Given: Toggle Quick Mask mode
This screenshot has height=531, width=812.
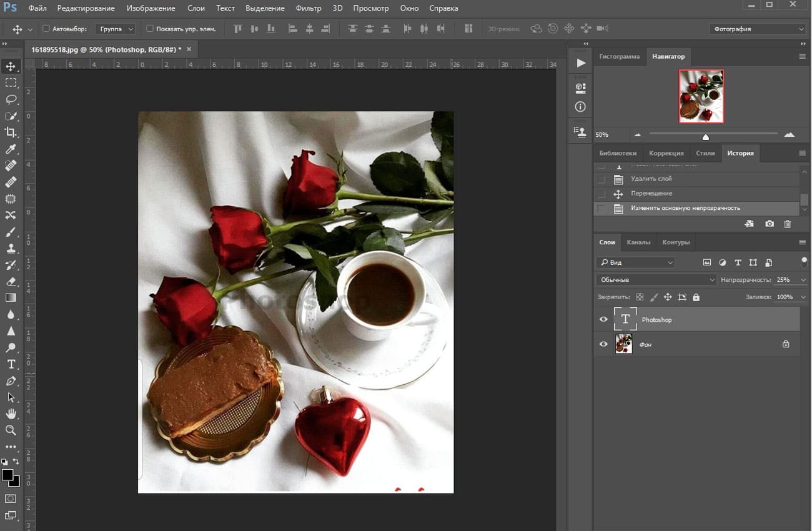Looking at the screenshot, I should pos(11,499).
